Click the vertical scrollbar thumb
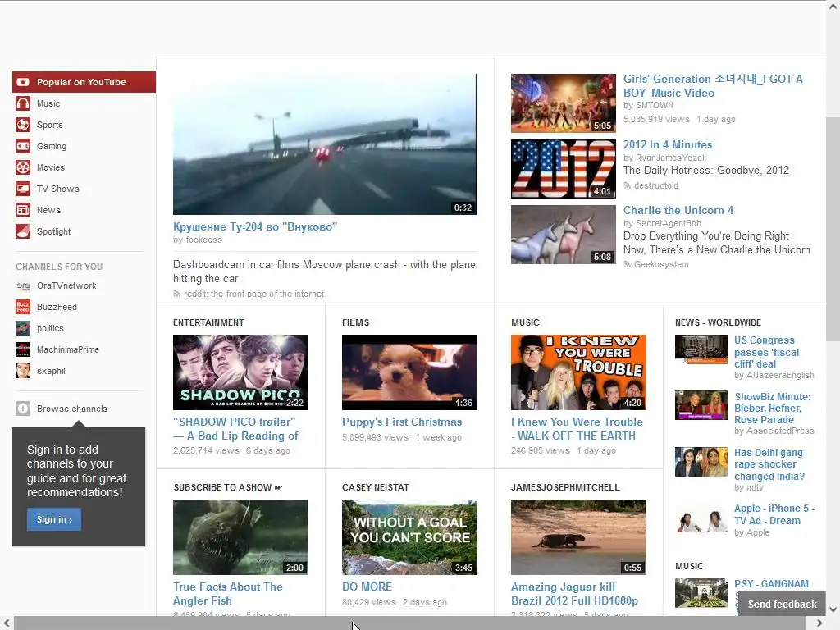 [833, 228]
